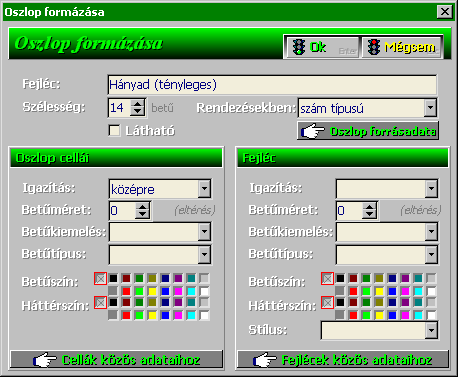Pick navy as header font color
The width and height of the screenshot is (458, 377).
(392, 278)
